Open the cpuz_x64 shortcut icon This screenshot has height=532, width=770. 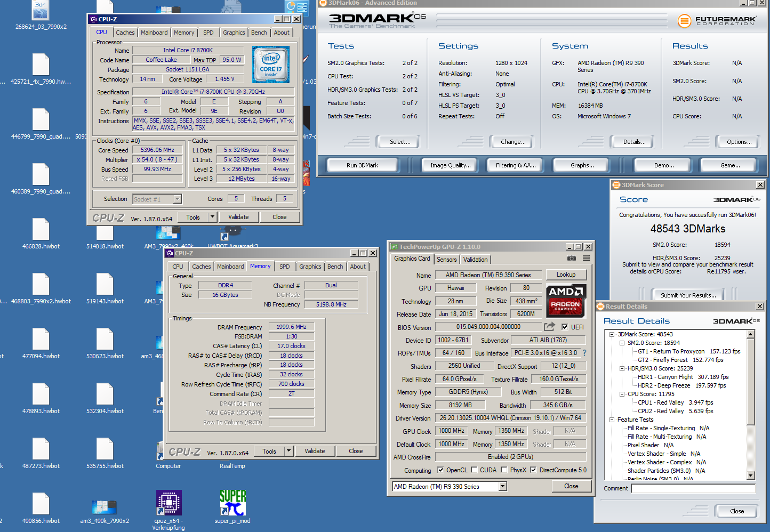169,503
